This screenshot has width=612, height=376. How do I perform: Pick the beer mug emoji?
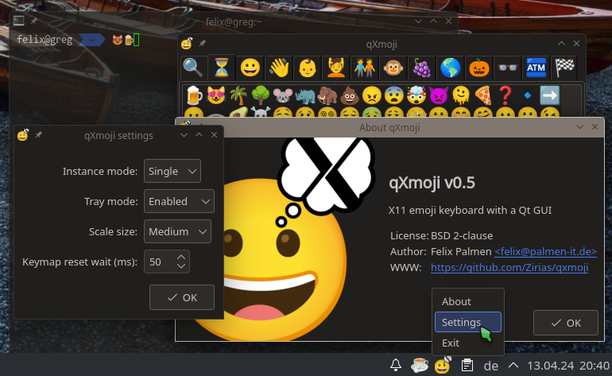pyautogui.click(x=194, y=95)
